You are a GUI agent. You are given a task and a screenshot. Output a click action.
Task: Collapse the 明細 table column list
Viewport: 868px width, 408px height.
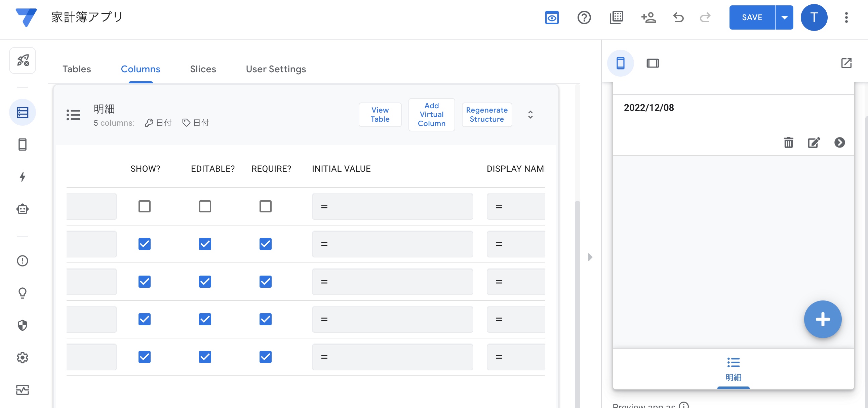(530, 115)
